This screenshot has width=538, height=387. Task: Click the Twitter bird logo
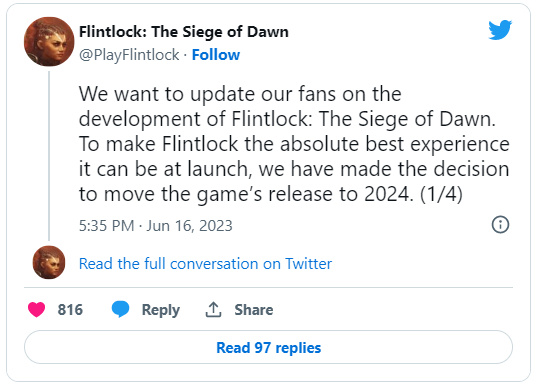[500, 30]
